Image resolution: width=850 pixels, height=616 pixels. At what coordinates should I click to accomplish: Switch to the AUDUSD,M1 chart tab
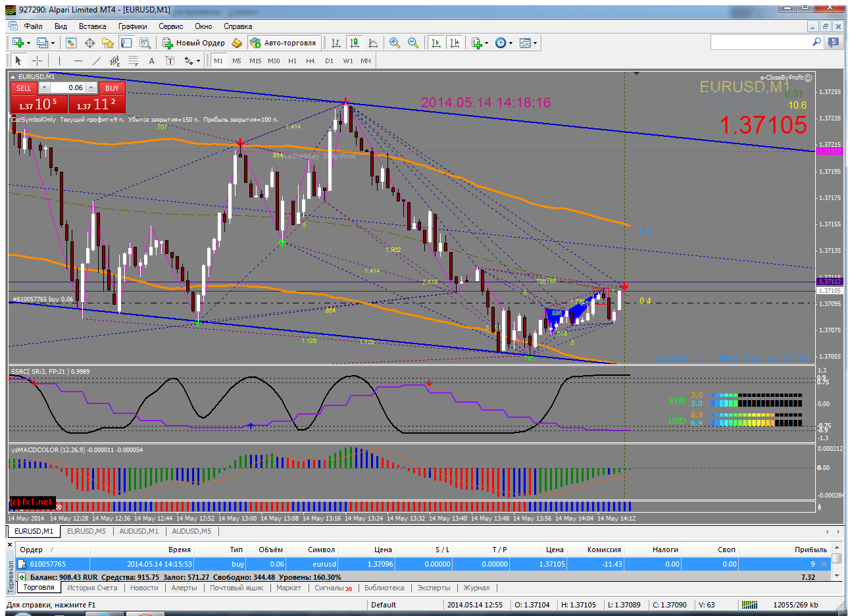(x=139, y=531)
